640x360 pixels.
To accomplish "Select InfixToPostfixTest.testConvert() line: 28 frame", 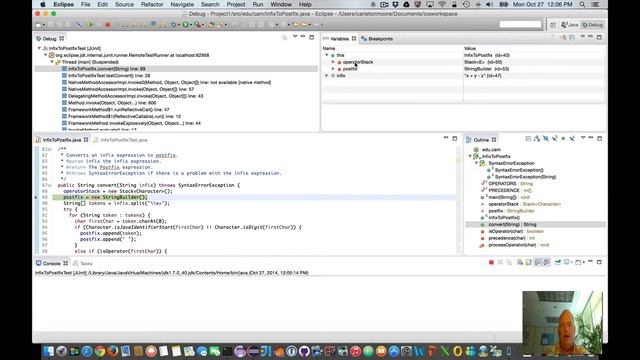I will tap(106, 76).
